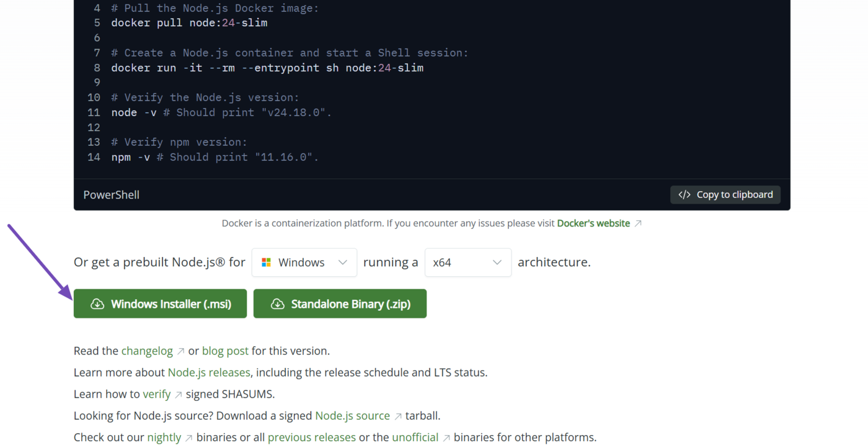Click the external arrow icon after Node.js source
This screenshot has height=445, width=868.
398,416
